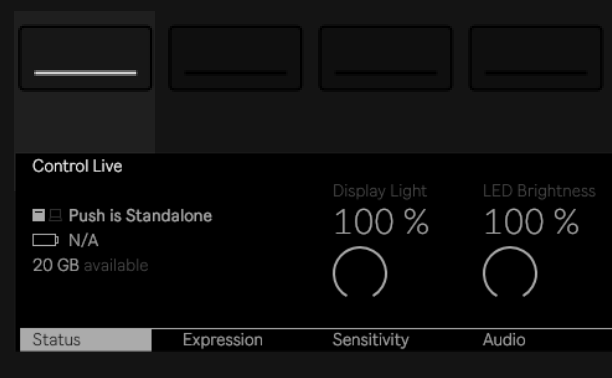
Task: Switch to the Expression tab
Action: pyautogui.click(x=222, y=340)
